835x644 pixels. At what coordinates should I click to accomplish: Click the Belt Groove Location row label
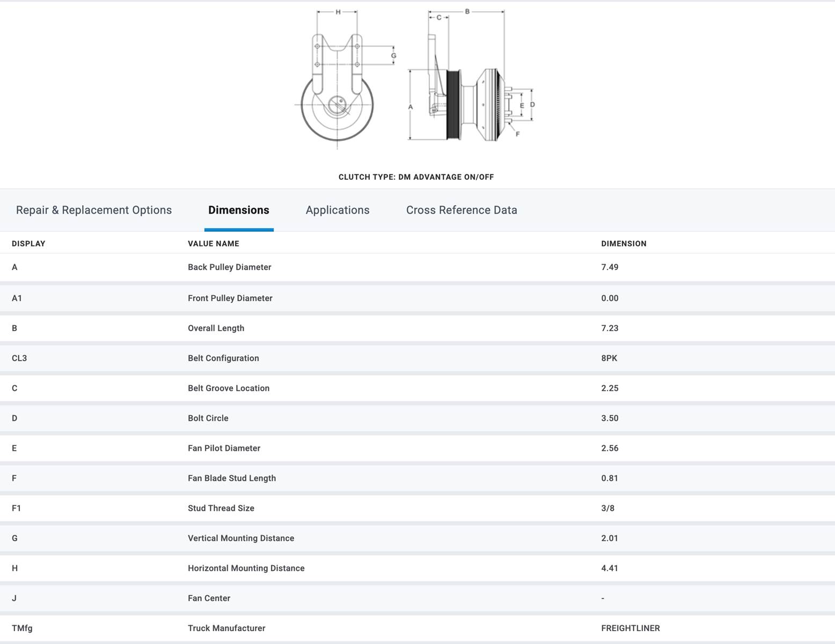click(x=229, y=389)
